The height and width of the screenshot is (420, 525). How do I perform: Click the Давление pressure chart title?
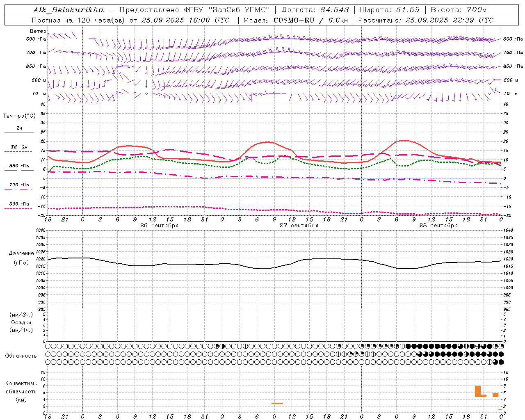click(x=21, y=253)
